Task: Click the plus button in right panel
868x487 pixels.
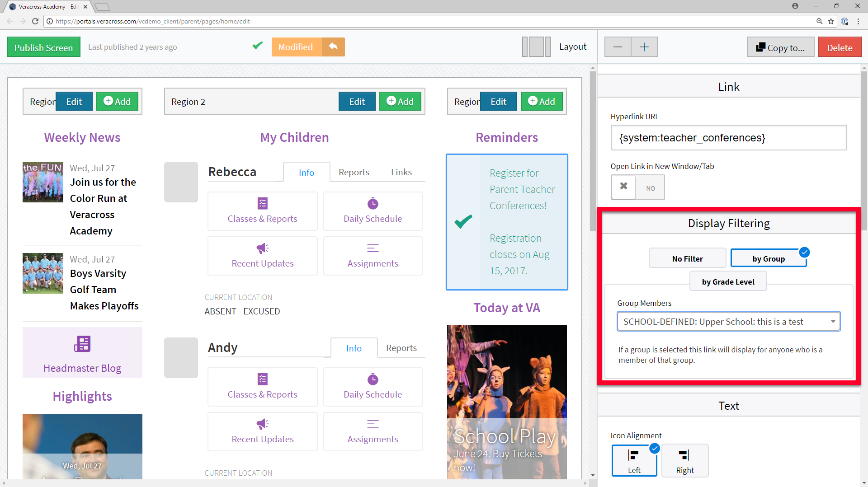Action: coord(644,47)
